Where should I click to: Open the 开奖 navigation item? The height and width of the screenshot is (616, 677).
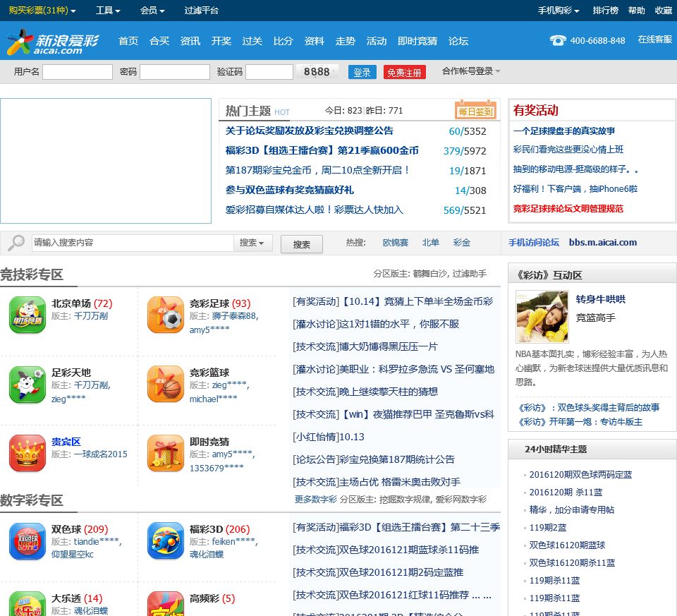click(x=221, y=41)
